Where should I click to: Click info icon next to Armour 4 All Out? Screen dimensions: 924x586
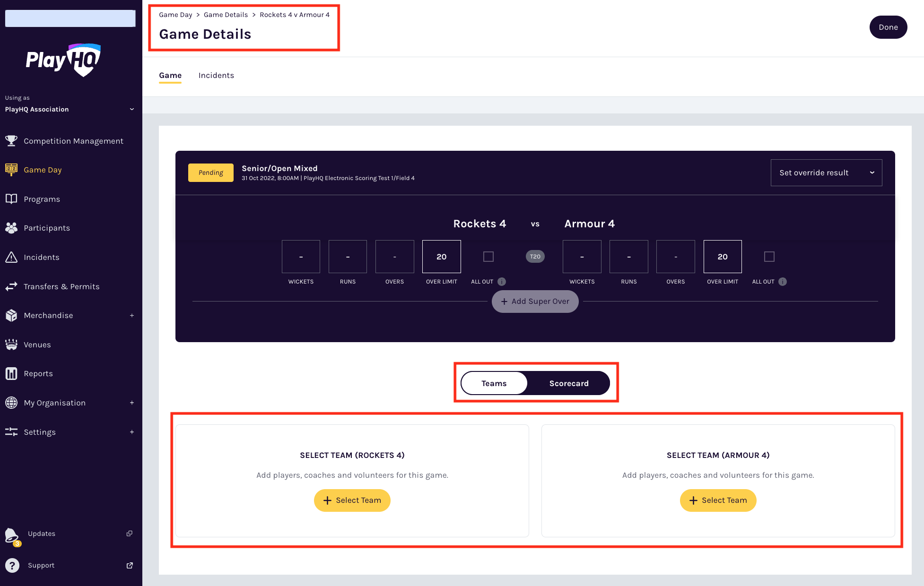783,282
